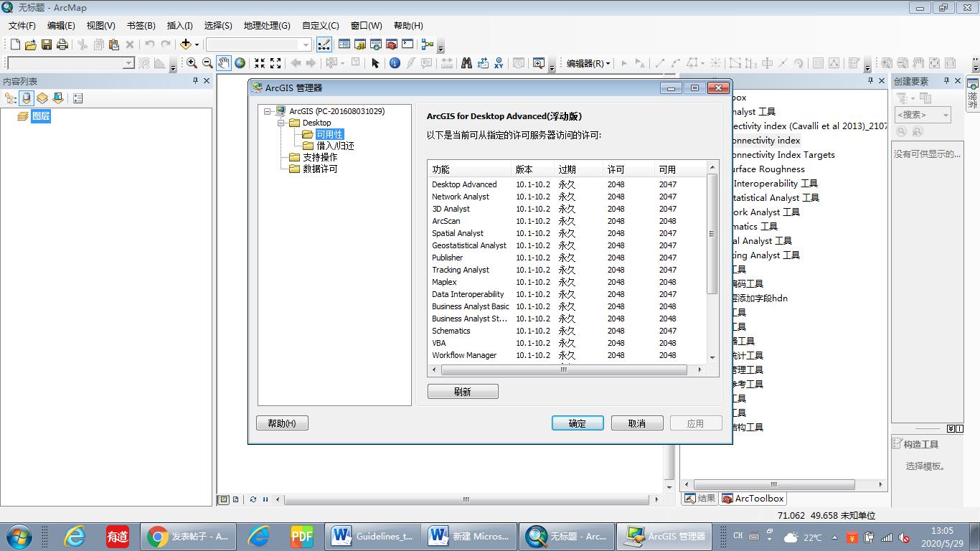
Task: Open the Add Data dropdown arrow
Action: (197, 44)
